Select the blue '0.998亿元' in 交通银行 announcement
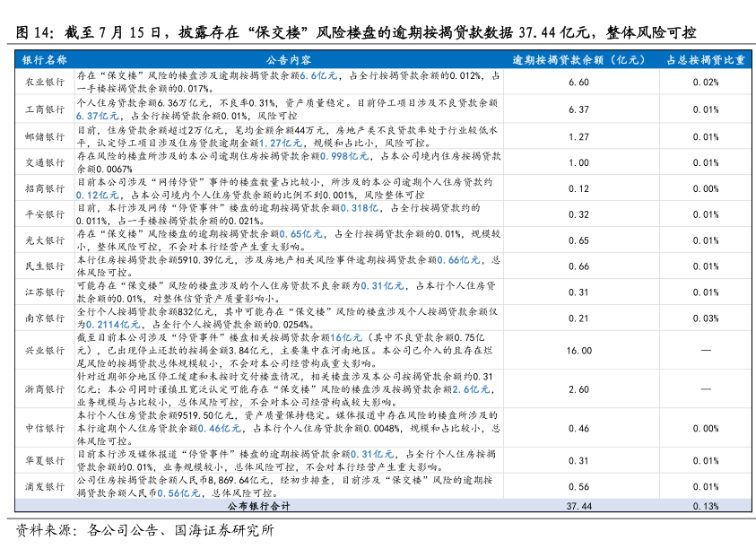The width and height of the screenshot is (756, 549). coord(344,156)
